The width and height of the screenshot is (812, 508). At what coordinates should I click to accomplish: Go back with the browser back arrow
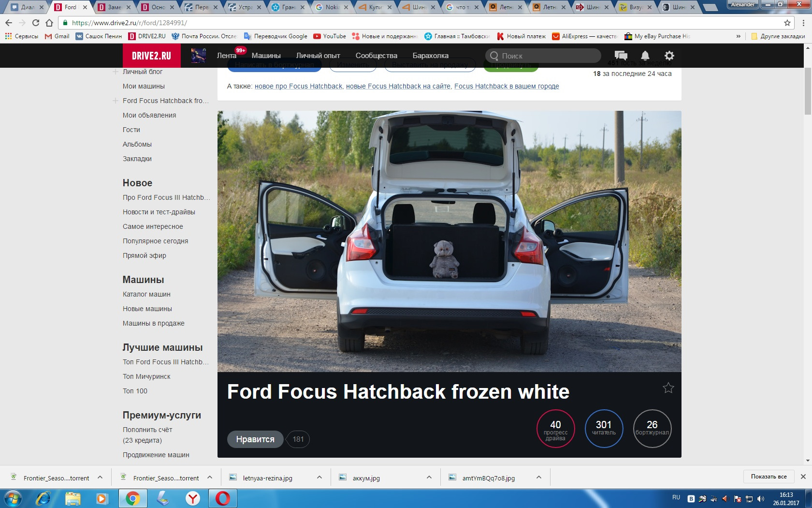[x=9, y=23]
